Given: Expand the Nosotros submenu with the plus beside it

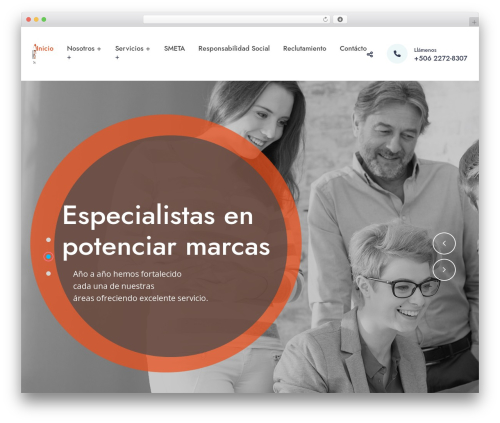Looking at the screenshot, I should [99, 49].
